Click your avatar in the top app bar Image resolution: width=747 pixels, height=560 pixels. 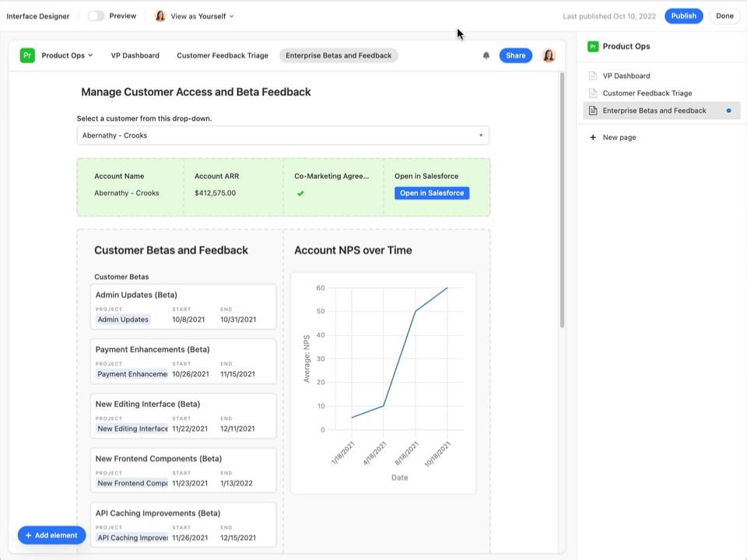[x=549, y=55]
